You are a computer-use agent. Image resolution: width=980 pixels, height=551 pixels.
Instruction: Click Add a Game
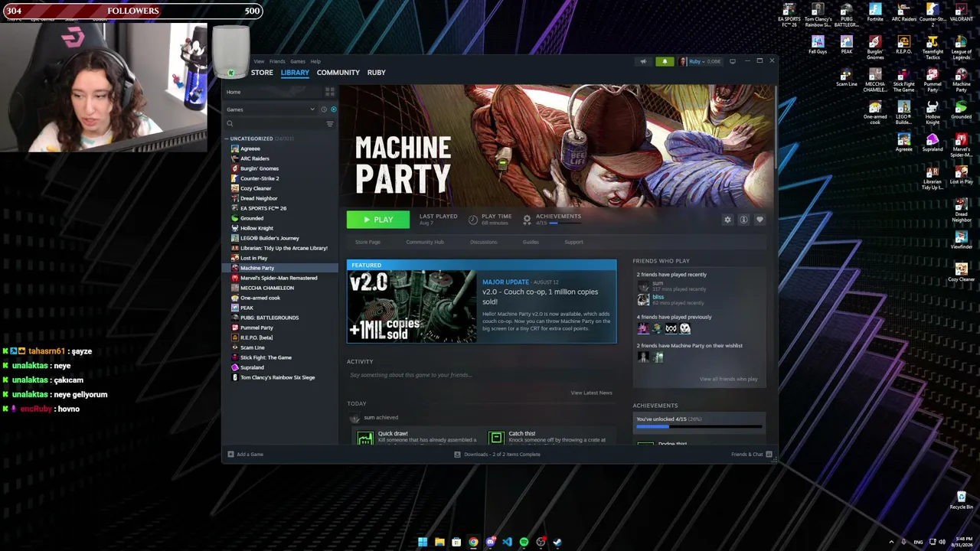click(x=245, y=455)
